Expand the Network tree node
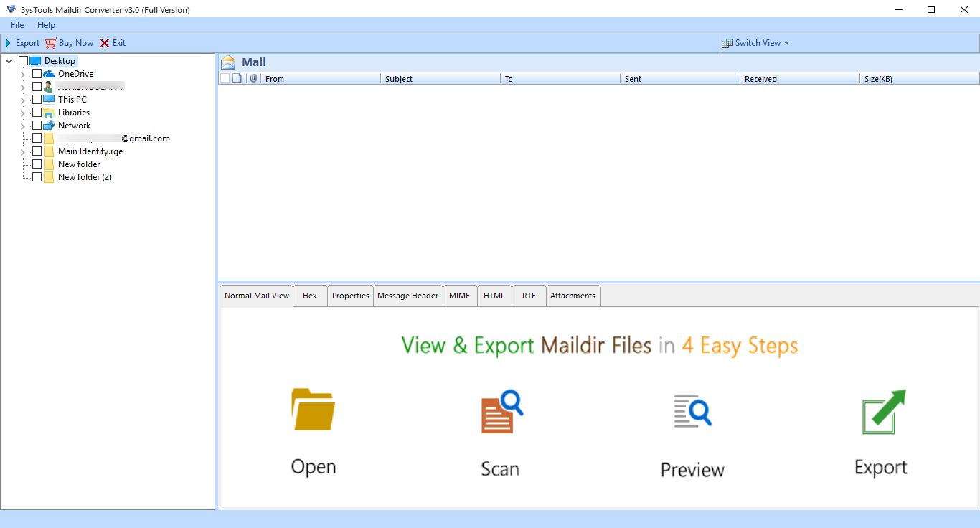 click(22, 126)
